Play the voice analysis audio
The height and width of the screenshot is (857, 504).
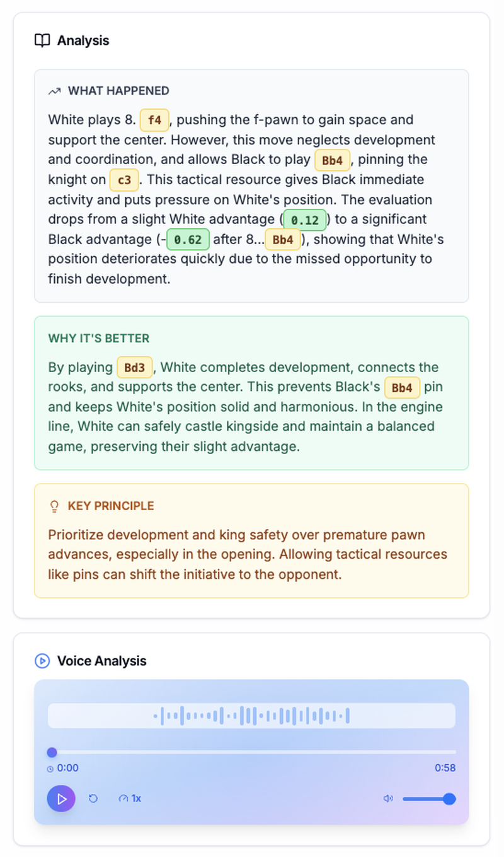[61, 798]
